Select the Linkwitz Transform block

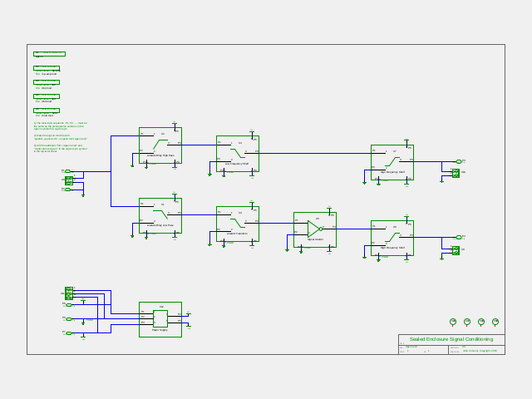pyautogui.click(x=238, y=224)
